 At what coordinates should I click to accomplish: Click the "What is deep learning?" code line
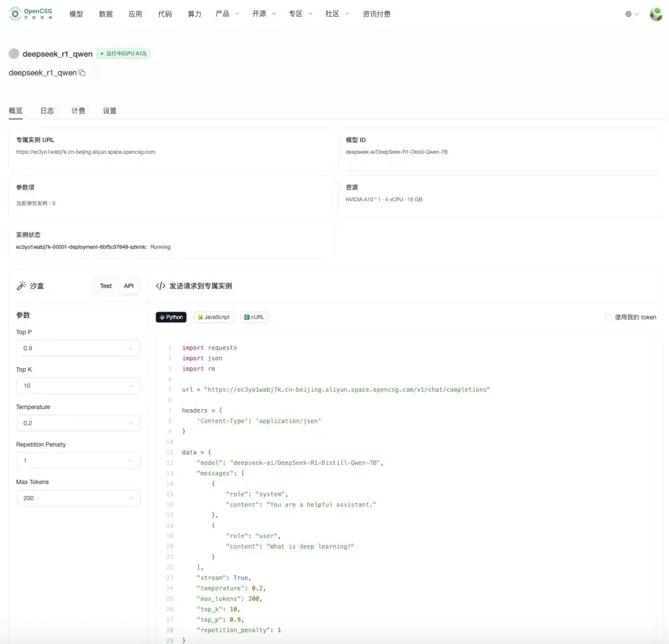[290, 546]
